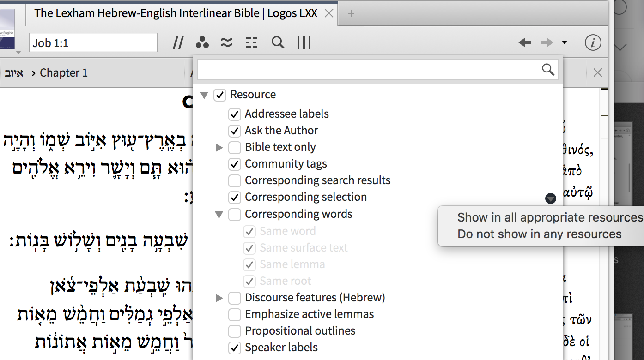The image size is (644, 360).
Task: Click the round dropdown beside Corresponding selection
Action: 550,198
